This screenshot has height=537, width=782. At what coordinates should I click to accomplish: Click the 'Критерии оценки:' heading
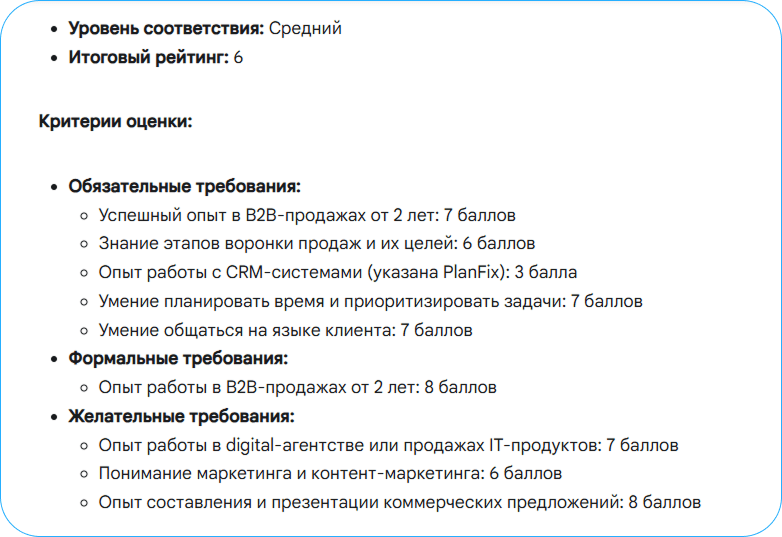click(116, 121)
